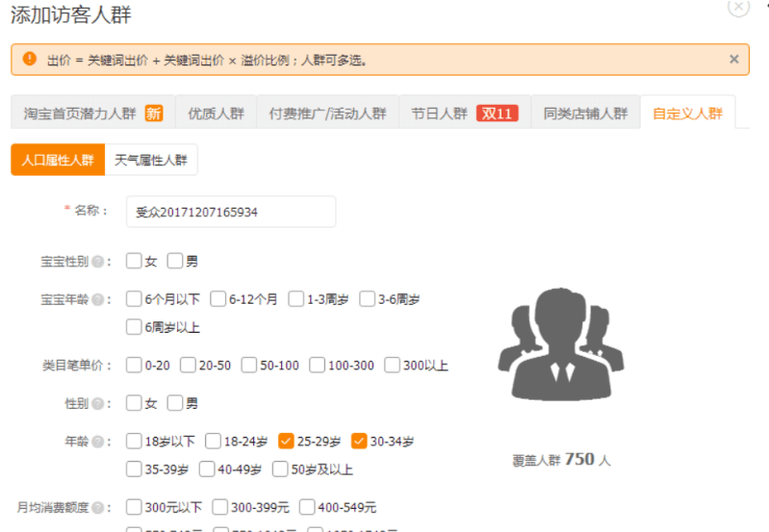Check 女 under 宝宝性别

point(134,261)
